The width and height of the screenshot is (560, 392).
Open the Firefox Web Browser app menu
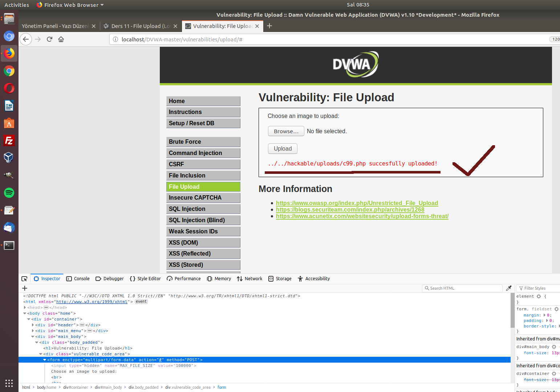point(70,5)
